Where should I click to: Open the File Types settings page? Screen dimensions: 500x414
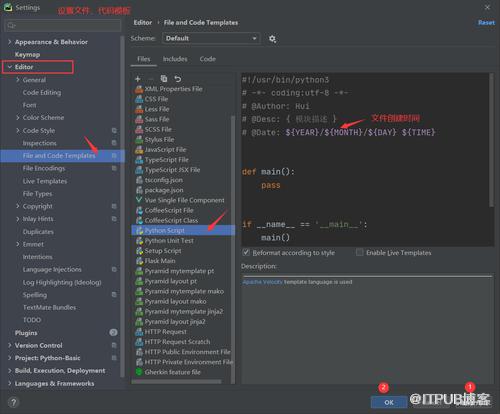(37, 194)
